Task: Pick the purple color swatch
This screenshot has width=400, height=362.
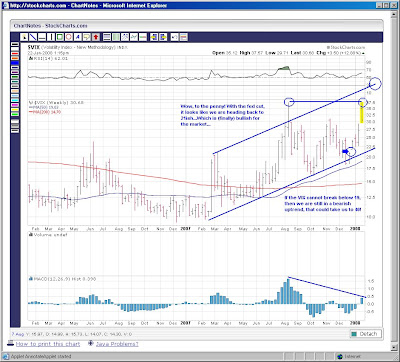Action: pos(15,72)
